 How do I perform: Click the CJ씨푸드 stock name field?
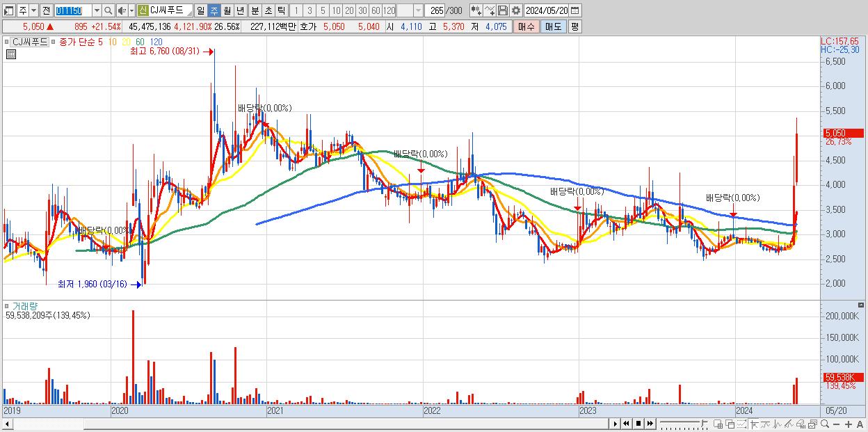click(x=171, y=10)
